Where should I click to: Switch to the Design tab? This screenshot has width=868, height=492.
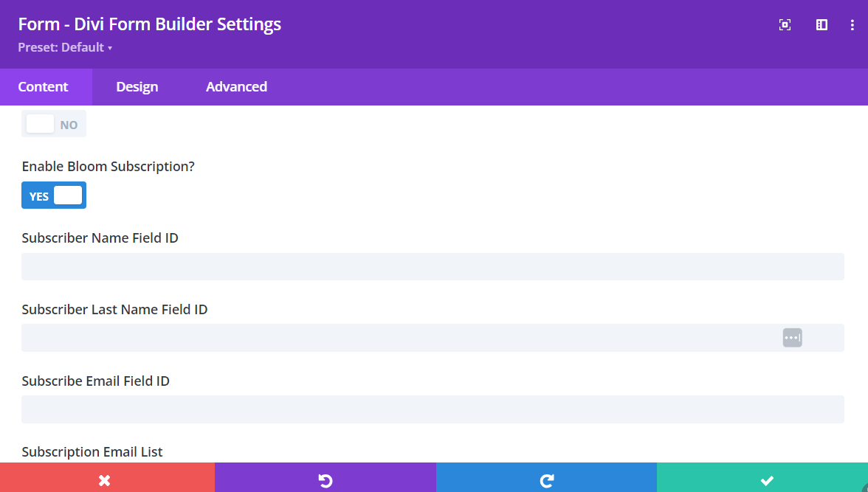tap(137, 86)
